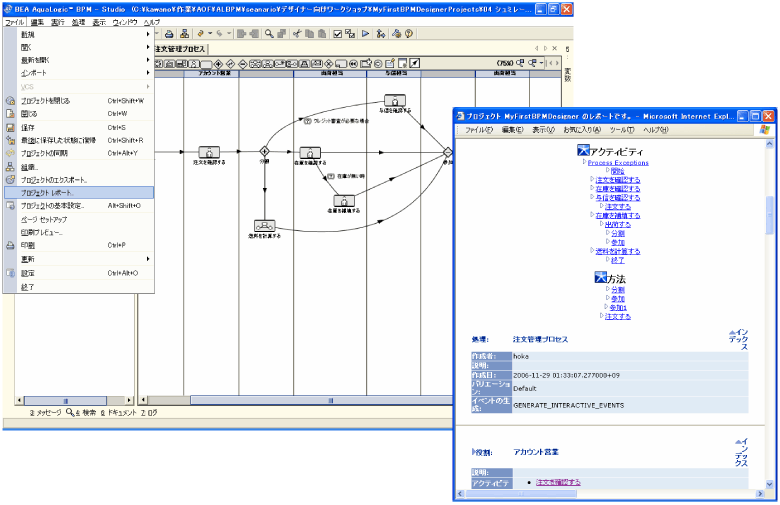Screen dimensions: 780x505
Task: Open the Process Exceptions link
Action: tap(618, 163)
